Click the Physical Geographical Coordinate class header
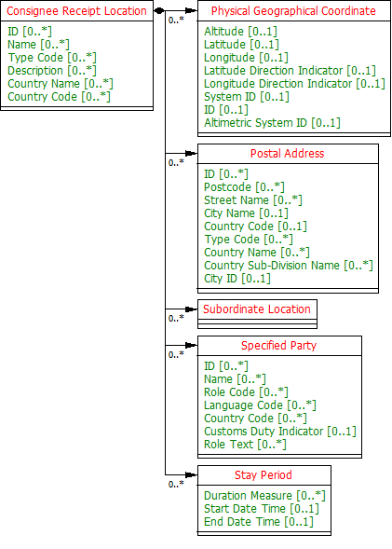This screenshot has height=549, width=392. pos(293,11)
